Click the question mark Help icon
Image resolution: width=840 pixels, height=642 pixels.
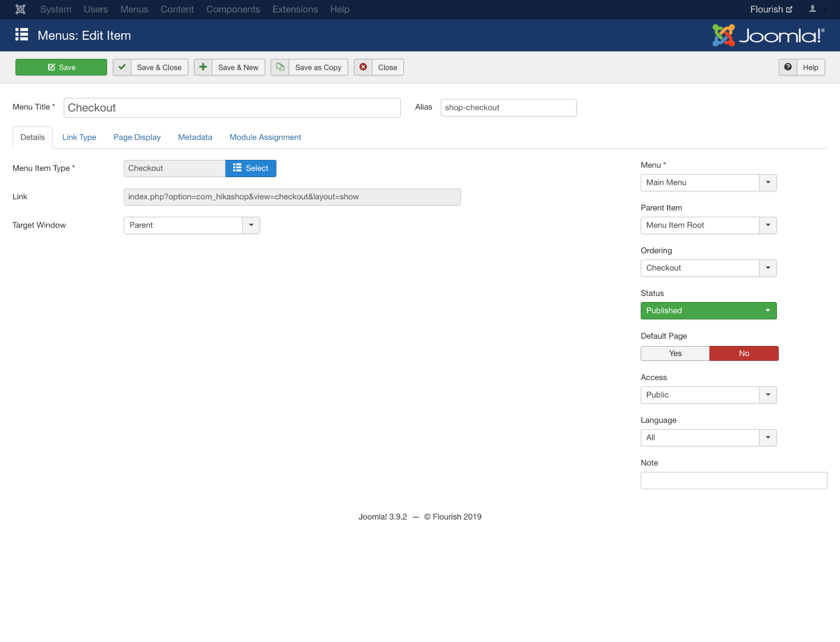(x=788, y=67)
